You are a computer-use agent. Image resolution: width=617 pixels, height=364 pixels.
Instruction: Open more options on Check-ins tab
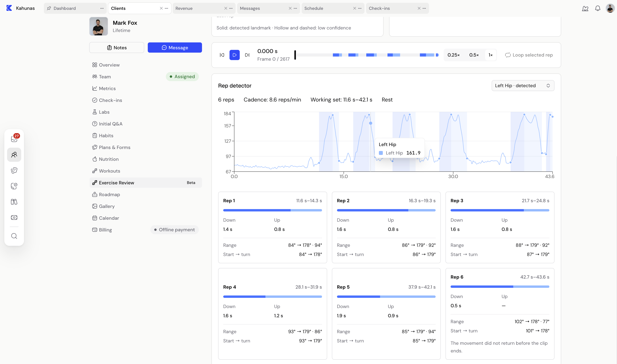pos(424,8)
